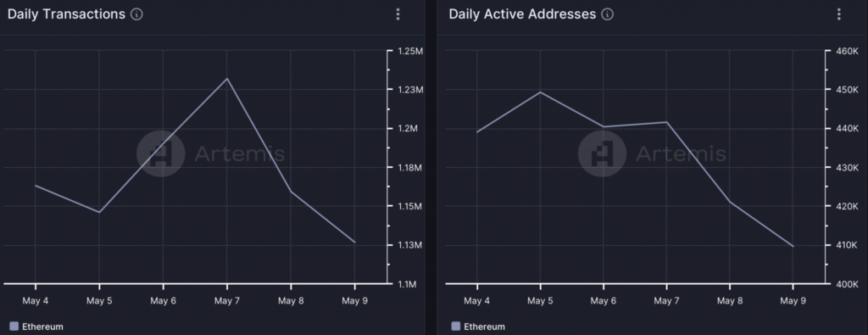
Task: Open info icon beside Daily Transactions title
Action: pos(136,14)
